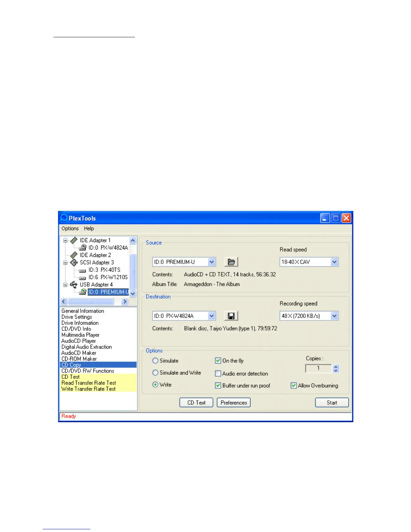Select ID:0 PREMIUM-U in device tree
The height and width of the screenshot is (532, 411).
click(x=108, y=292)
